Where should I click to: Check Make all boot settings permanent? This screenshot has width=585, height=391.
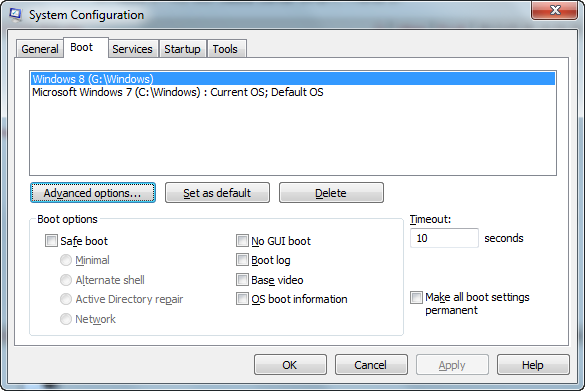[416, 297]
